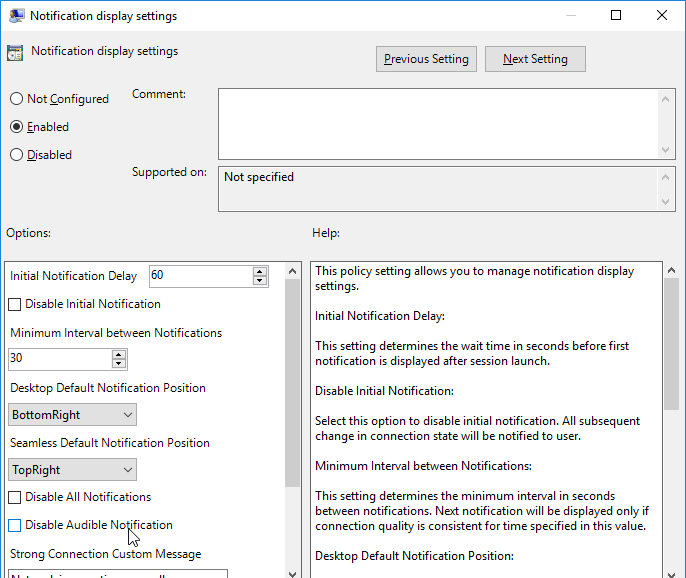
Task: Choose the Disabled radio button
Action: [x=16, y=155]
